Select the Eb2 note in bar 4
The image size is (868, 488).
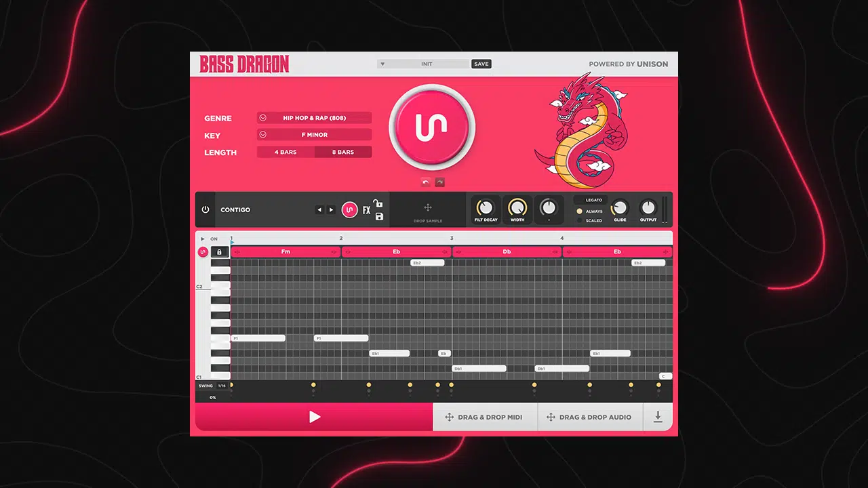point(648,263)
